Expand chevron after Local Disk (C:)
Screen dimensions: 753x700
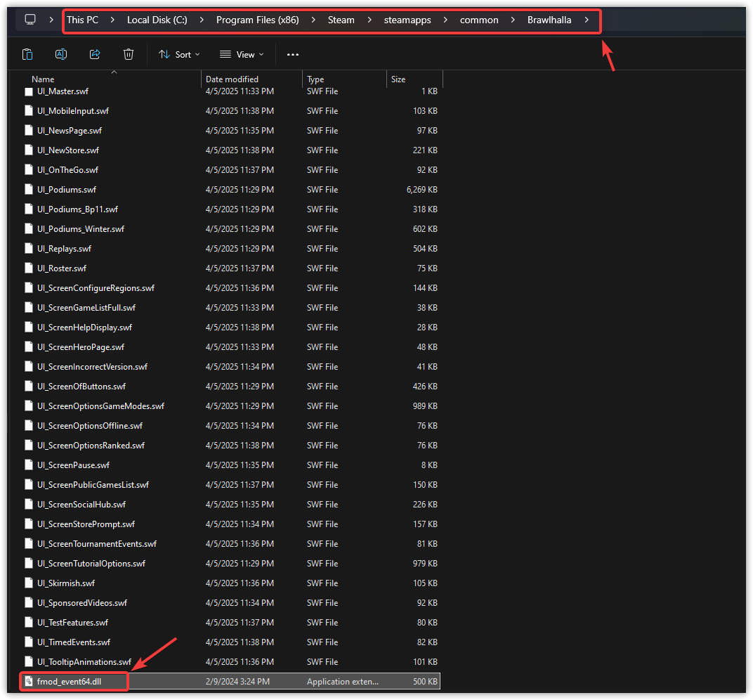pyautogui.click(x=201, y=20)
